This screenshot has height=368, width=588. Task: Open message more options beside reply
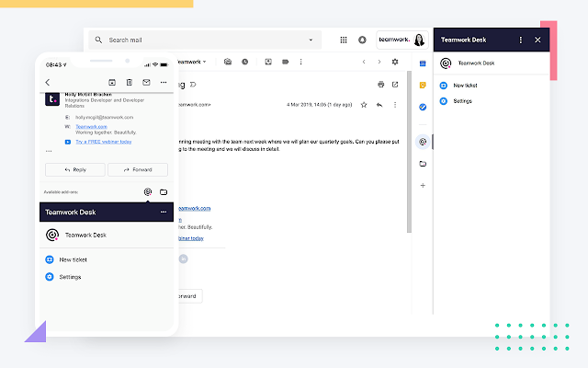(395, 105)
